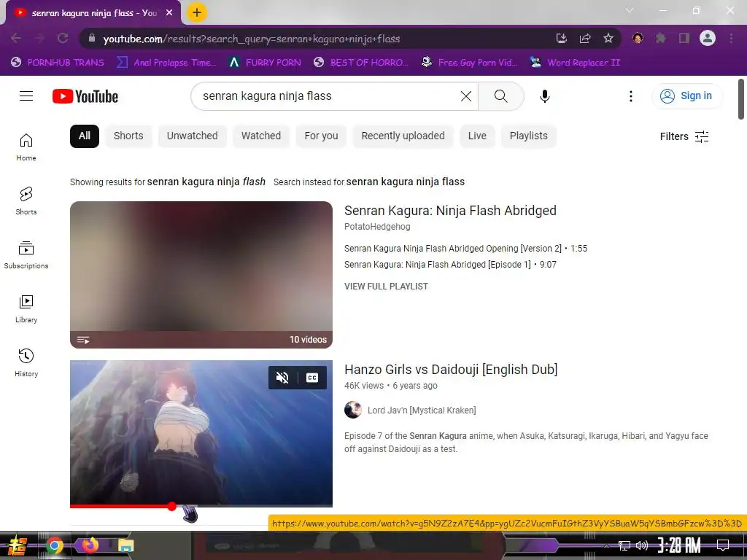Select the Shorts filter chip
747x560 pixels.
[128, 136]
